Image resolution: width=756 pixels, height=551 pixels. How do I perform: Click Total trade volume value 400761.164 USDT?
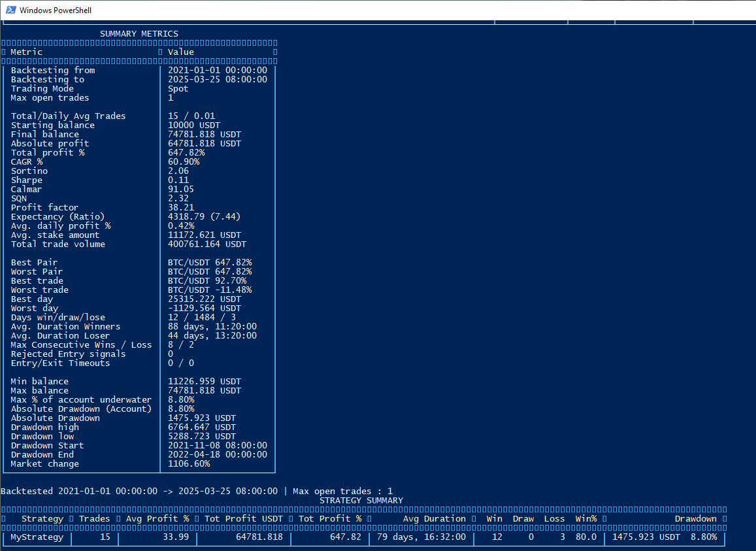click(x=207, y=244)
